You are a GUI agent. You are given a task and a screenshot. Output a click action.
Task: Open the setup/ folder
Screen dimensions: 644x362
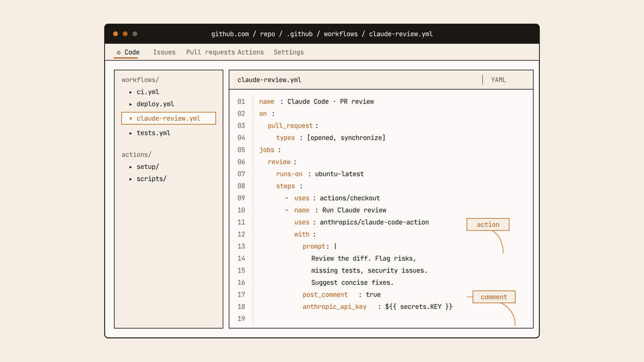click(148, 167)
